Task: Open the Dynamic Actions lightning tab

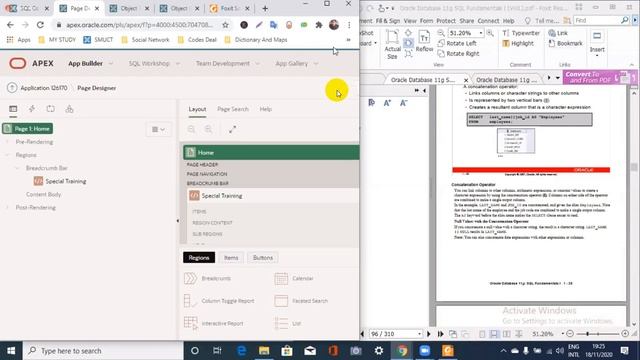Action: click(x=32, y=109)
